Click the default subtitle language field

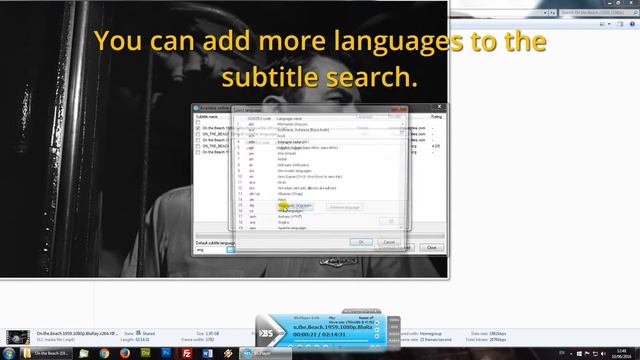(x=211, y=249)
